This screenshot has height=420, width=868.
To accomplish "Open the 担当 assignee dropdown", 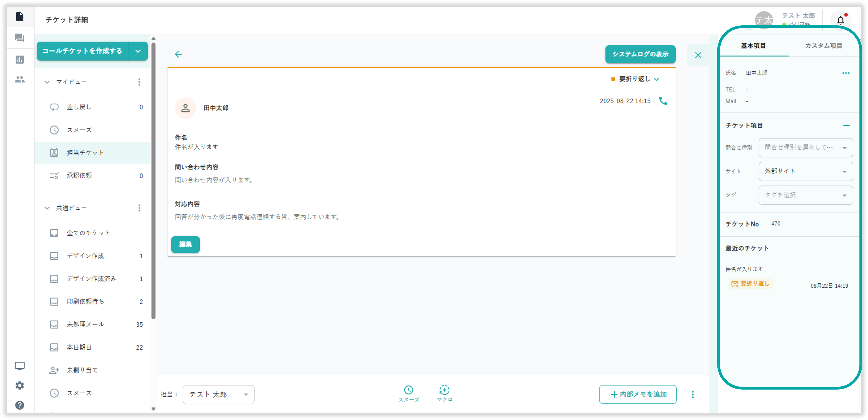I will pos(218,394).
